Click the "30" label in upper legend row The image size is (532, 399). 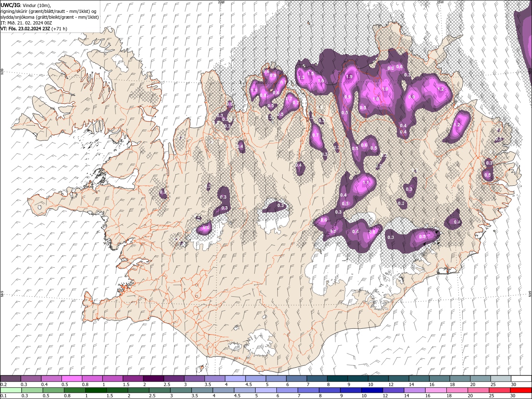click(x=513, y=384)
